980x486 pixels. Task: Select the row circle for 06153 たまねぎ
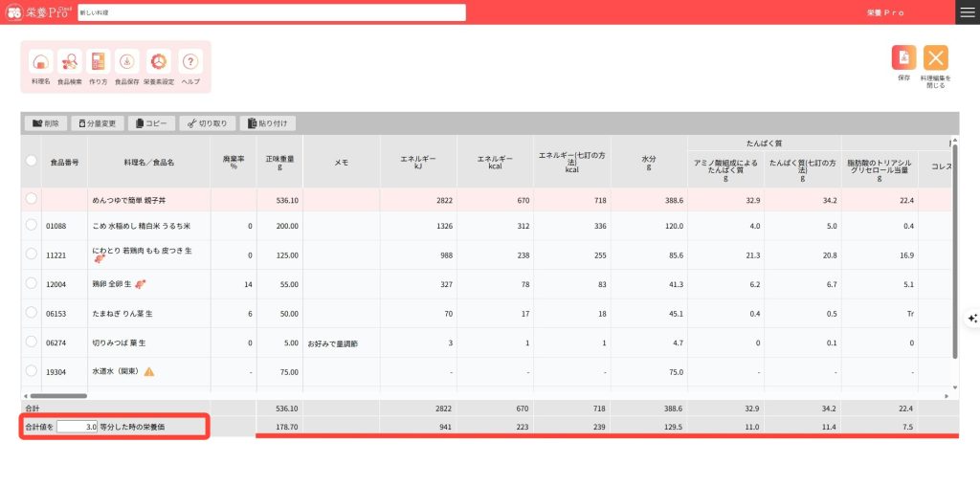(x=32, y=312)
